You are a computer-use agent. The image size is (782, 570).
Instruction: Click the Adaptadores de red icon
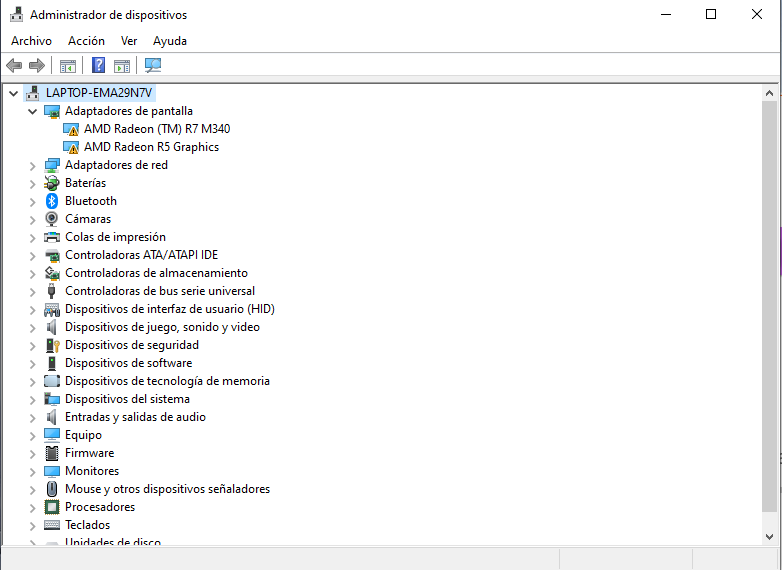click(52, 165)
